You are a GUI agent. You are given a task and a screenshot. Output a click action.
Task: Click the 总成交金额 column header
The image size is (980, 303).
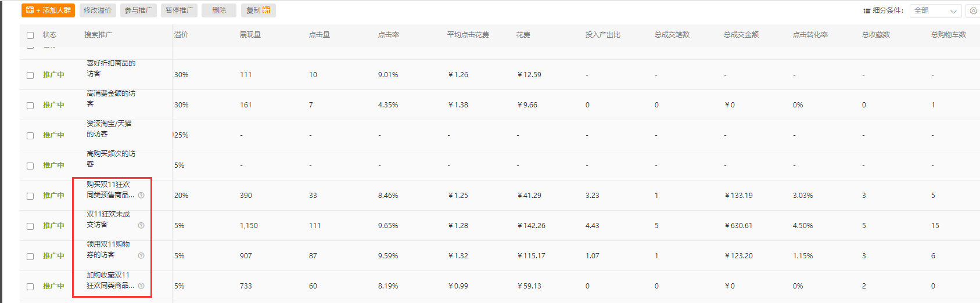pyautogui.click(x=741, y=35)
